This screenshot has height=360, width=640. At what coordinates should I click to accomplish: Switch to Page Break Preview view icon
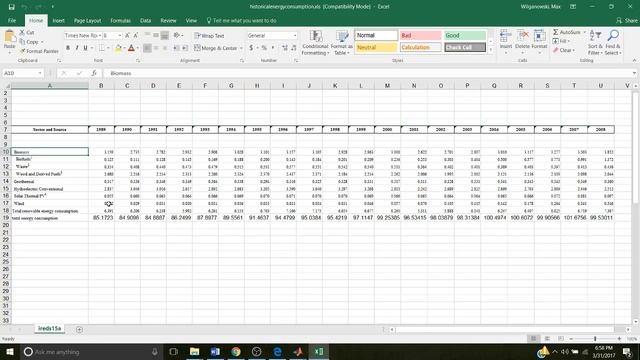561,339
